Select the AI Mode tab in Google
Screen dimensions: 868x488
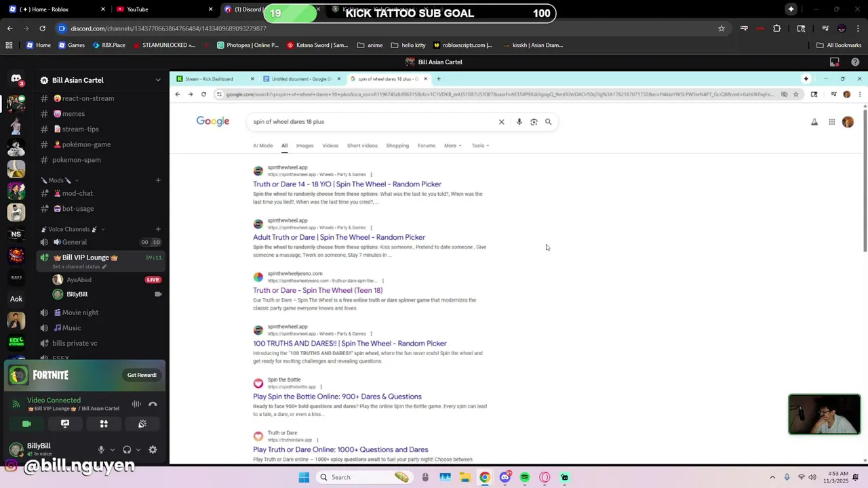pyautogui.click(x=262, y=146)
